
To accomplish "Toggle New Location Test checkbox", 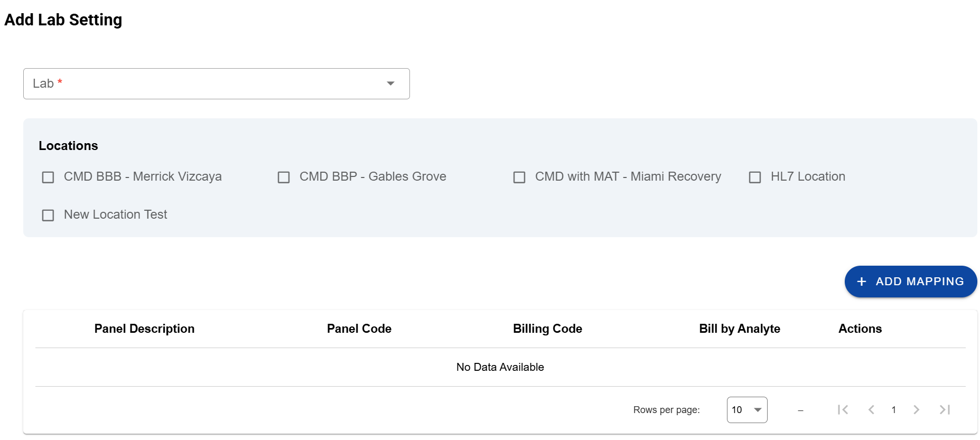I will click(x=48, y=215).
